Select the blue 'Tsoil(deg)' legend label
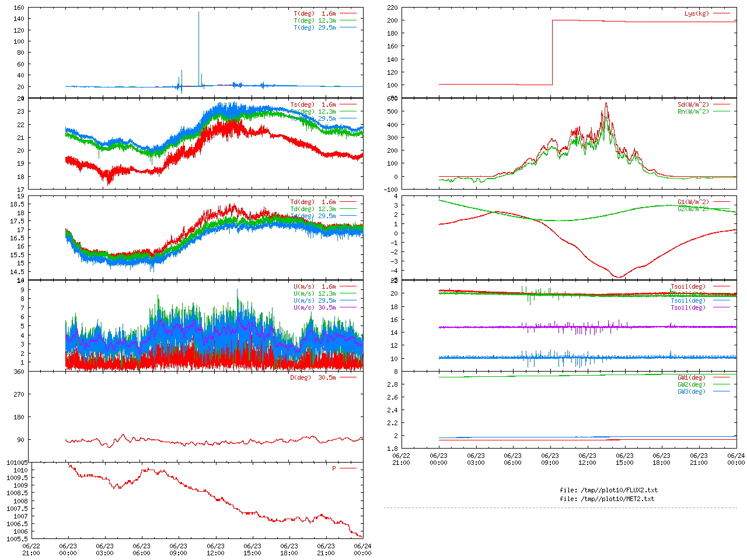 coord(688,301)
